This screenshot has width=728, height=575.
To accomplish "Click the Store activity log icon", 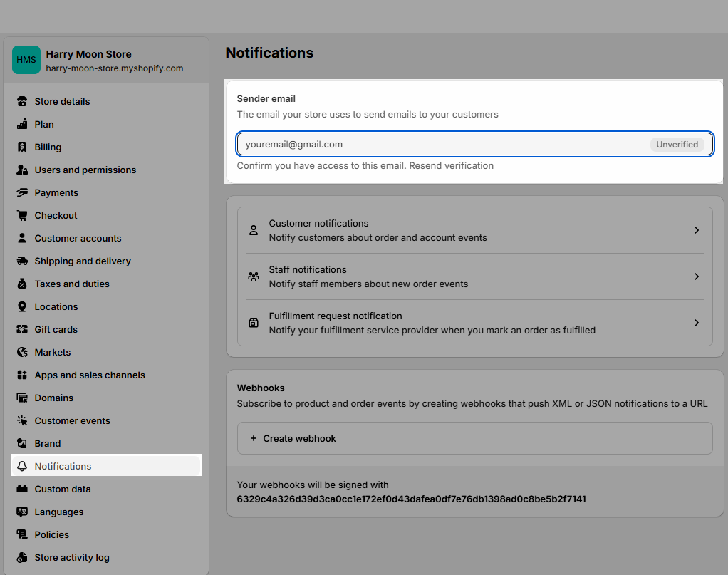I will point(22,557).
